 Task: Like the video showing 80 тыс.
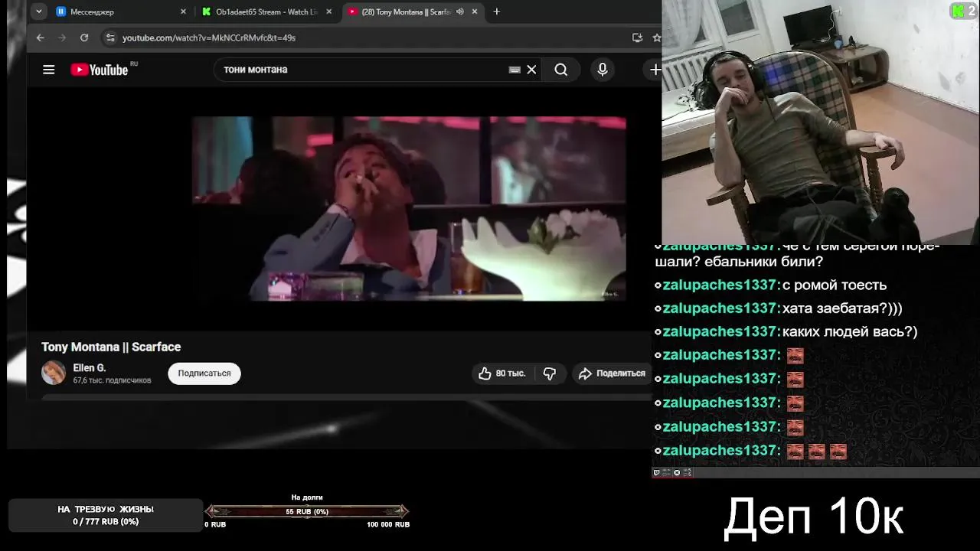click(x=502, y=373)
